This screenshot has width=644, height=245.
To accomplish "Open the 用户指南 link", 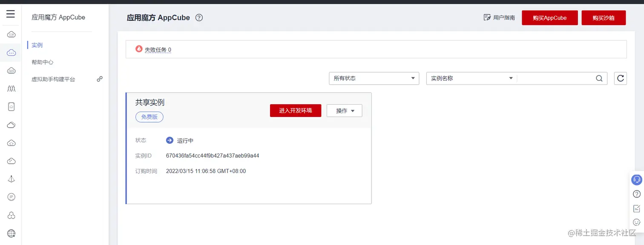I will click(x=504, y=18).
